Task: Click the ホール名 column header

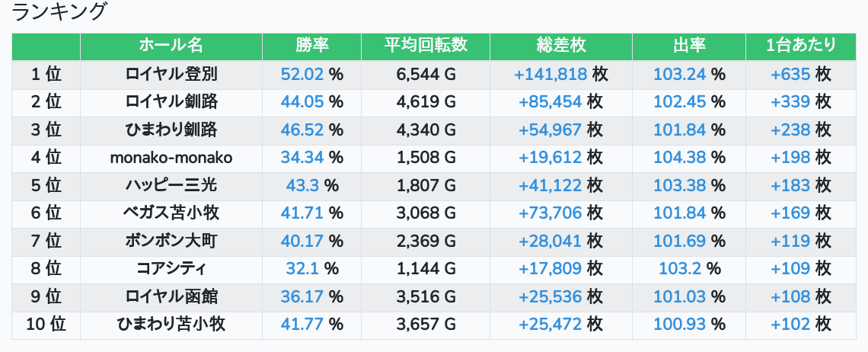Action: tap(171, 46)
